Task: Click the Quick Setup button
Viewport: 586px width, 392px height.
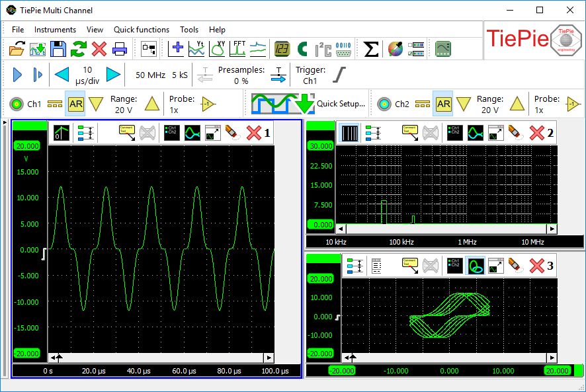Action: coord(309,104)
